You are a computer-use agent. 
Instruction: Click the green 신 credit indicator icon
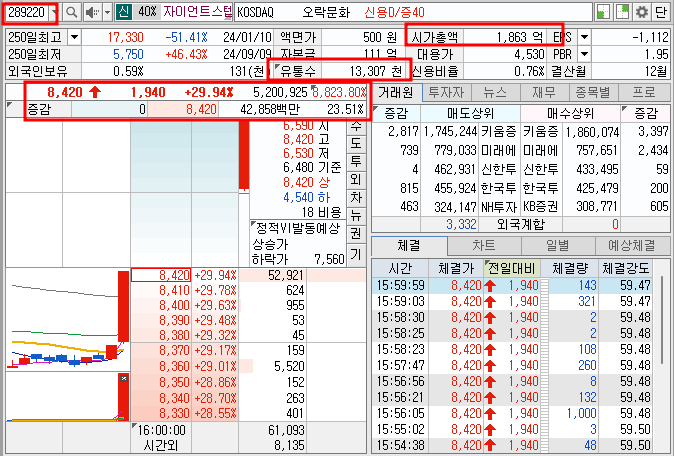[x=123, y=12]
